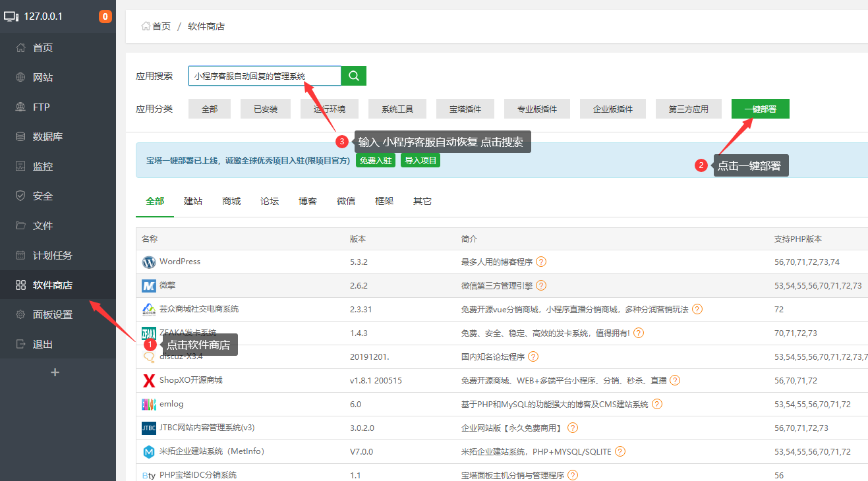Open 首页 in the sidebar
The image size is (868, 481).
[58, 47]
